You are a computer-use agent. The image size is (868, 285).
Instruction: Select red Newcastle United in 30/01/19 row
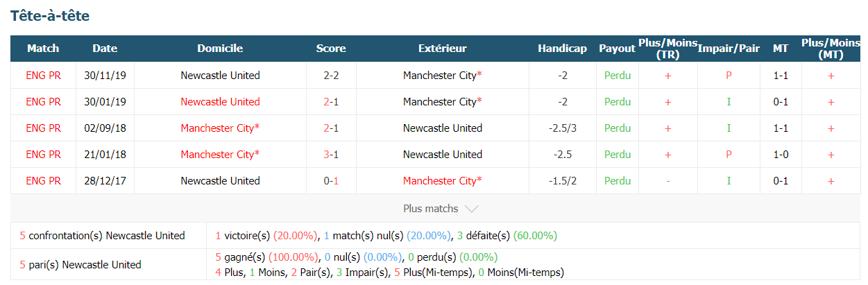click(220, 102)
